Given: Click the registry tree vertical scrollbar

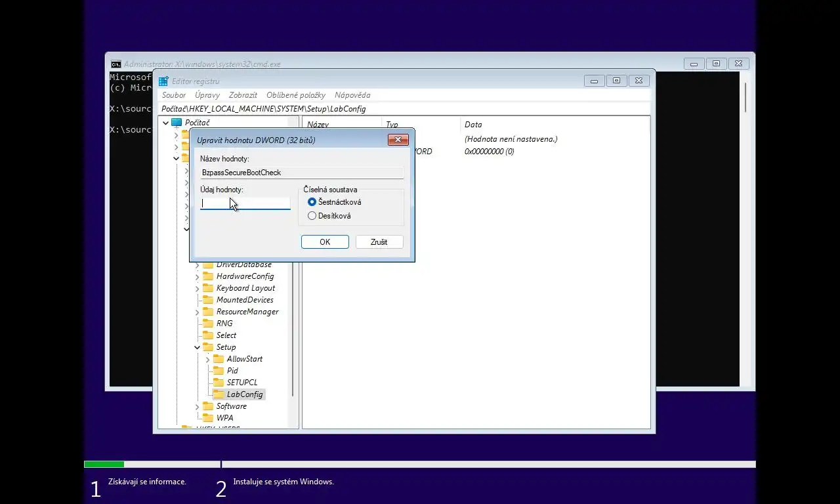Looking at the screenshot, I should [292, 272].
